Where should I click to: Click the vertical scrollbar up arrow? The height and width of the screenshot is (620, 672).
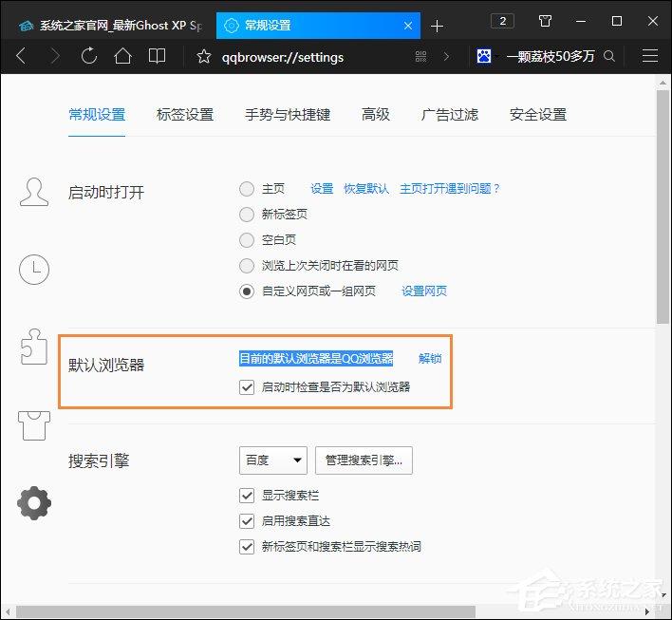tap(663, 83)
